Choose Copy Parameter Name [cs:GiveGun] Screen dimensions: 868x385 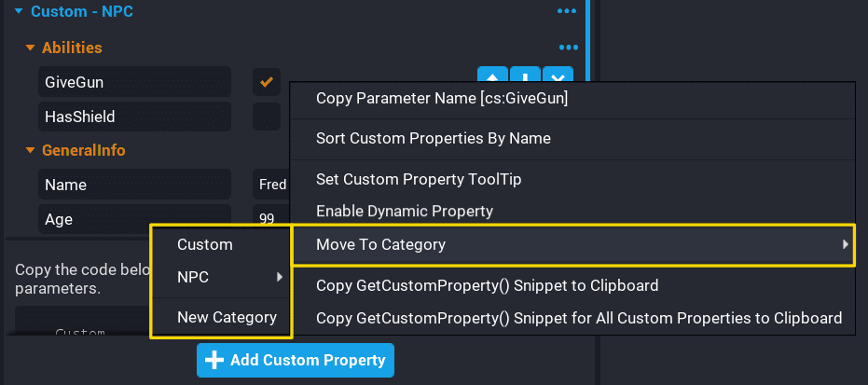coord(442,98)
